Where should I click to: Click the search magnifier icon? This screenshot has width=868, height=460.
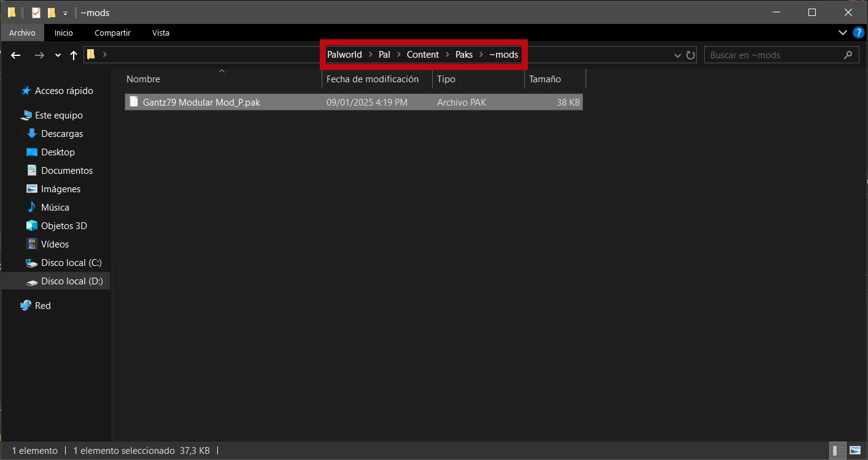click(848, 55)
